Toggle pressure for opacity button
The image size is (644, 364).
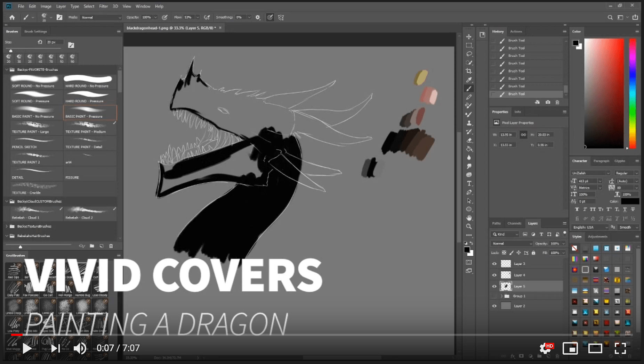pos(165,17)
